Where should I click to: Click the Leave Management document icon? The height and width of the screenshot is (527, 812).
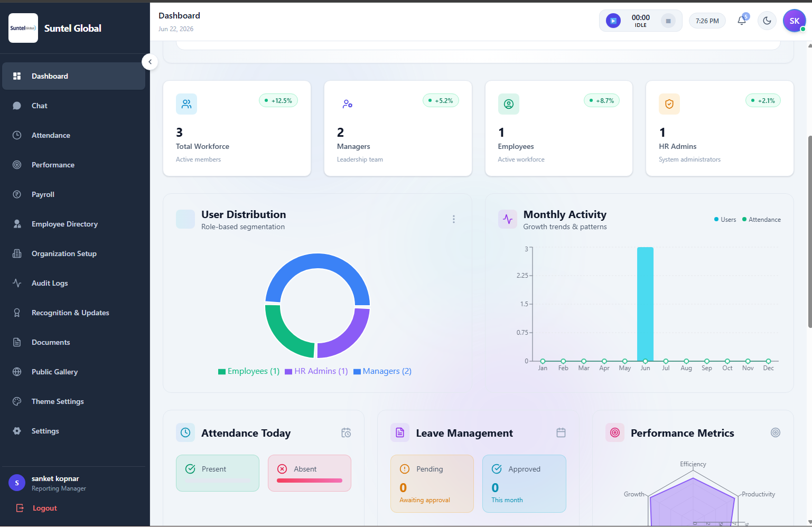[400, 432]
